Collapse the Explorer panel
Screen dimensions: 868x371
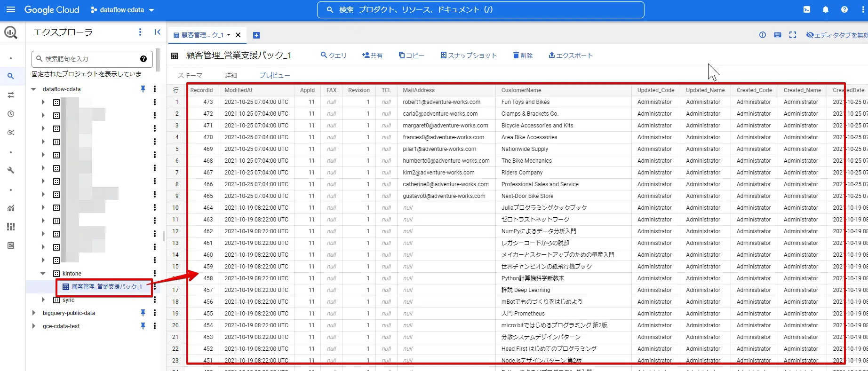157,32
